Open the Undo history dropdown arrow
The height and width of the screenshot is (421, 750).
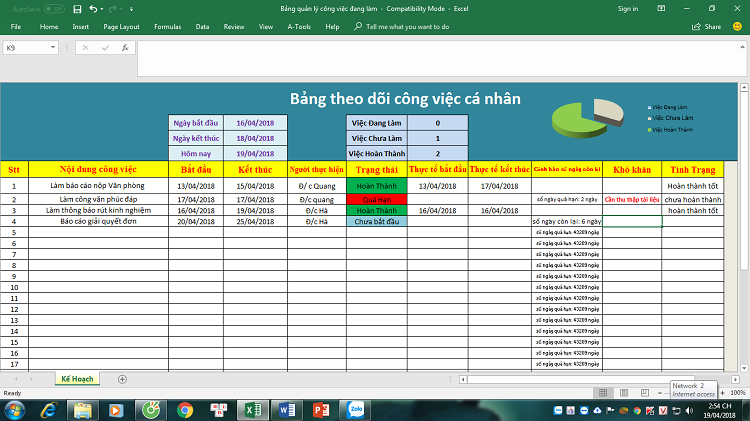[102, 9]
